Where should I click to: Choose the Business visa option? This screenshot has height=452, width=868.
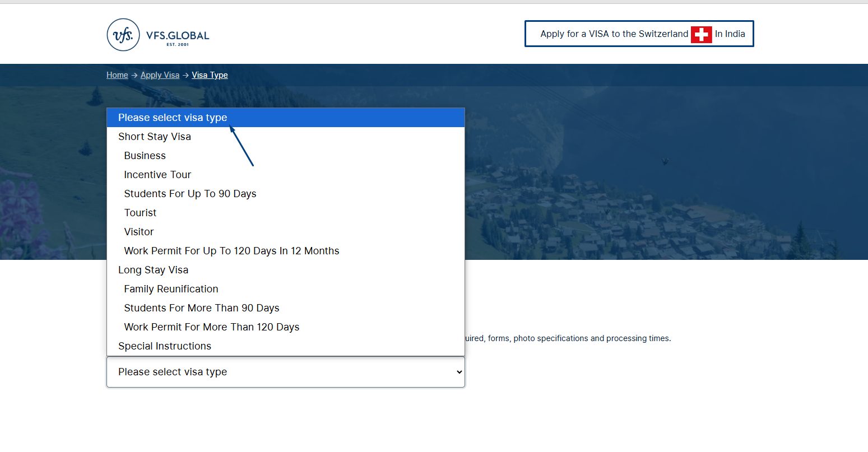pyautogui.click(x=286, y=156)
